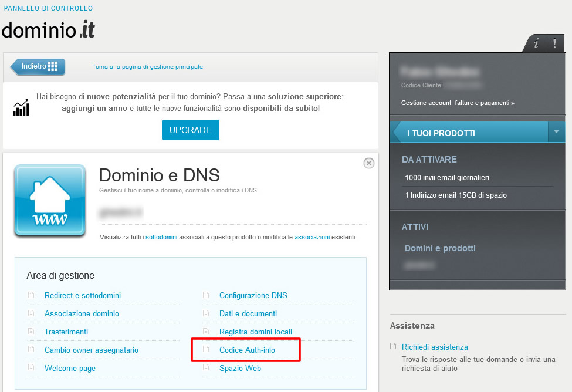
Task: Click page icon beside Configurazione DNS
Action: 206,295
